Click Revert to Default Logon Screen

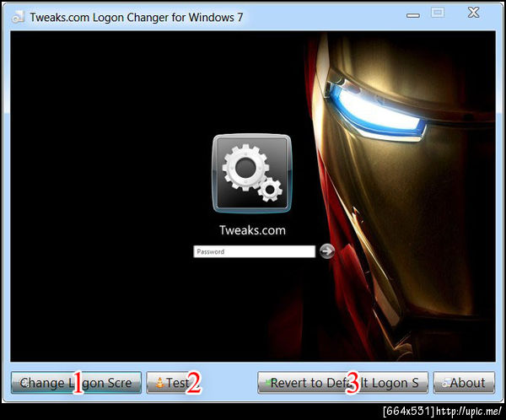click(x=342, y=383)
